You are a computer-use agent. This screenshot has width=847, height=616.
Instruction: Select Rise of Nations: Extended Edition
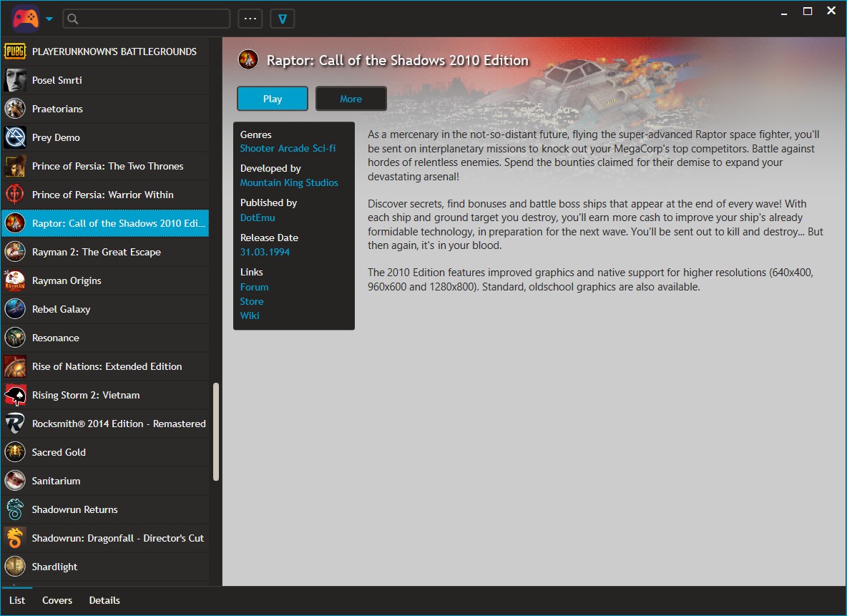pyautogui.click(x=105, y=366)
